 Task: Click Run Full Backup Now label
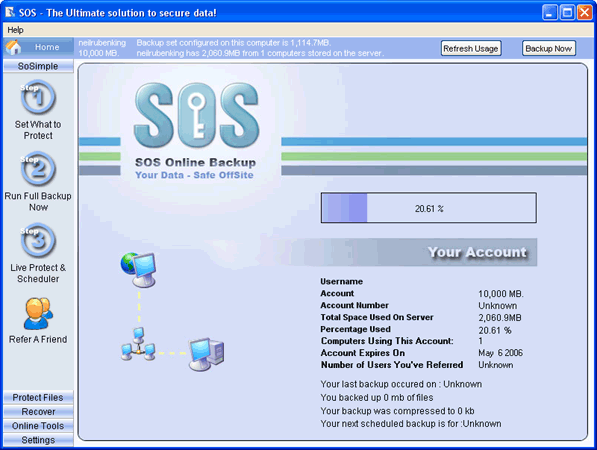(x=38, y=201)
